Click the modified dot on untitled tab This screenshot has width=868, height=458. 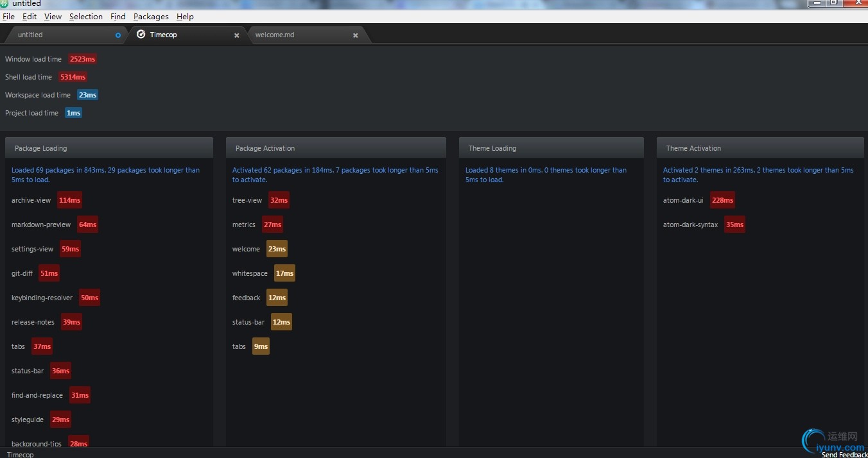pyautogui.click(x=117, y=35)
